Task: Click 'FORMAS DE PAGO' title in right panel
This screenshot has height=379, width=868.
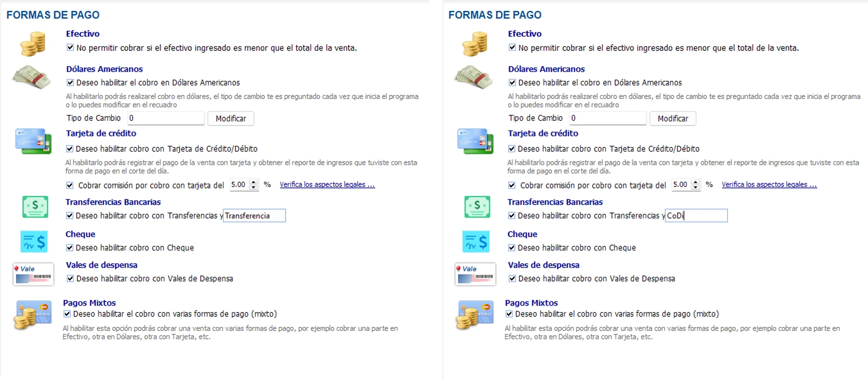Action: click(495, 15)
